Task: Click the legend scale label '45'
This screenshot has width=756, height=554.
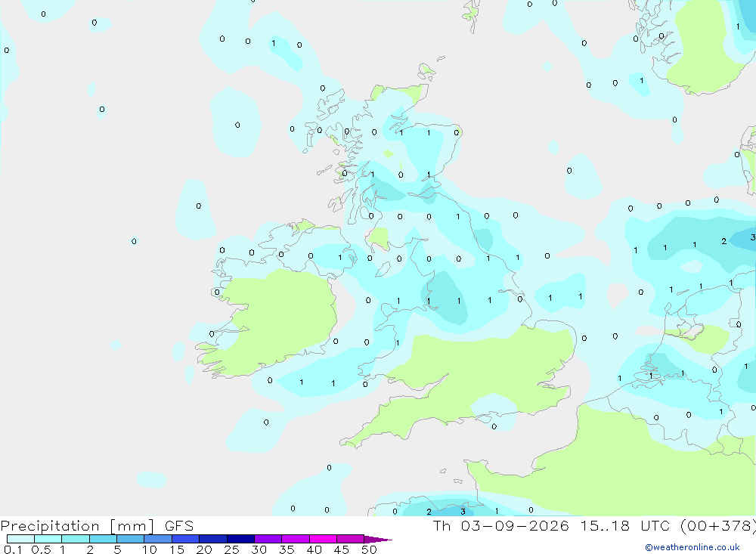Action: click(x=342, y=549)
